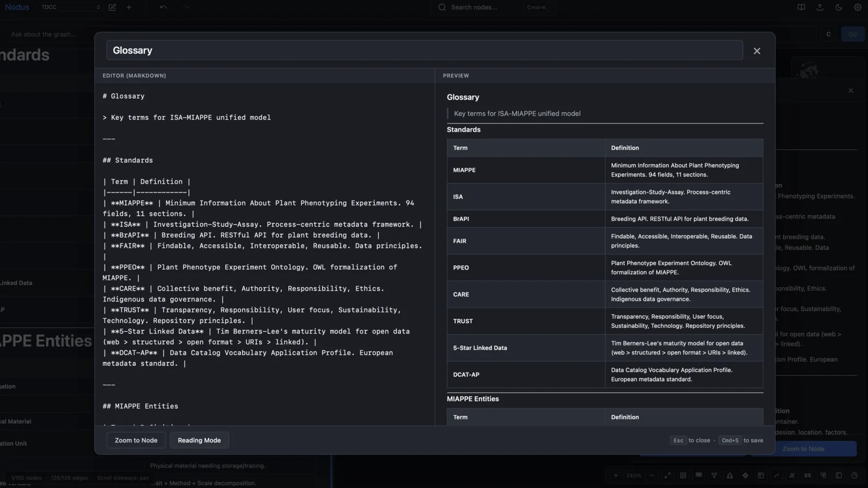This screenshot has height=488, width=868.
Task: Zoom out with the minus icon in bottom toolbar
Action: coord(652,476)
